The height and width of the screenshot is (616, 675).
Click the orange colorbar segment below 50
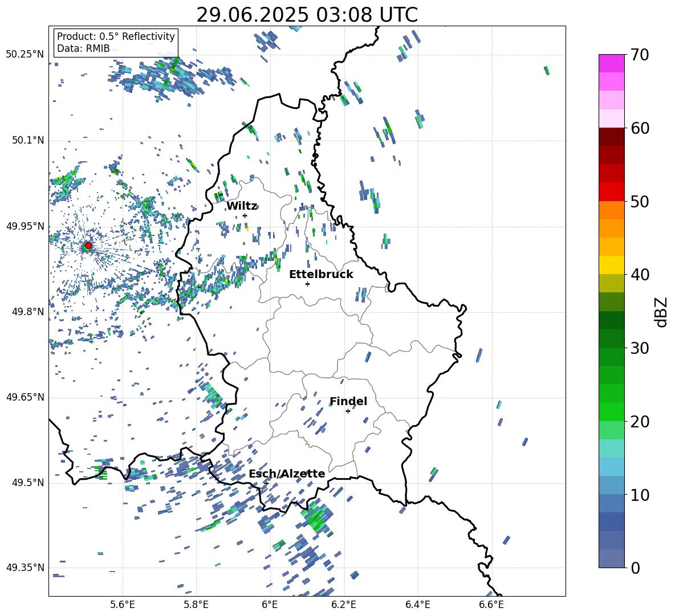tap(611, 210)
